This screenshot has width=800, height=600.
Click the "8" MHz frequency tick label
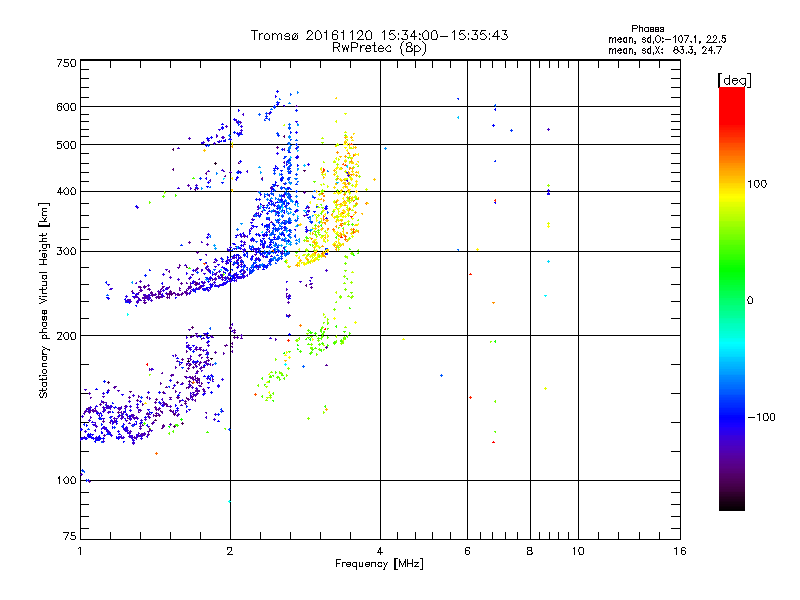(530, 551)
